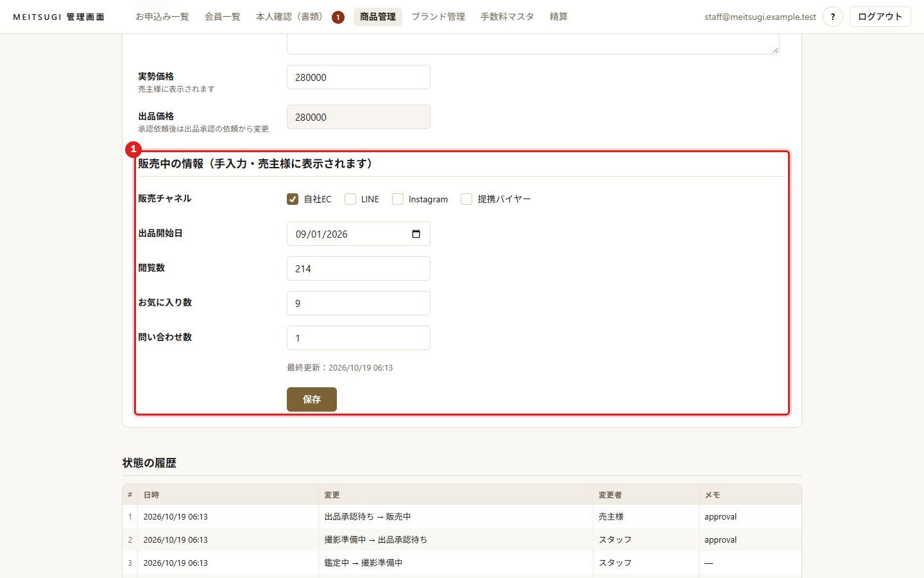Click the help question mark button
Viewport: 924px width, 578px height.
(x=833, y=17)
